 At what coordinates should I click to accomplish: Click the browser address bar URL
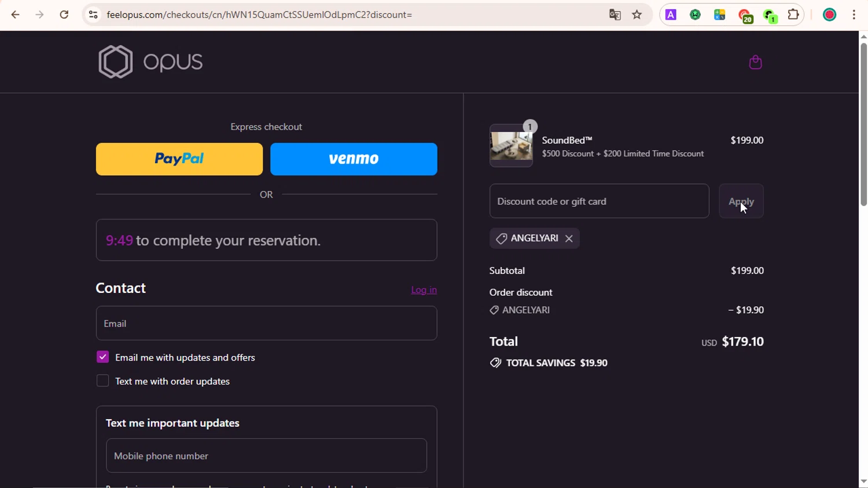[x=259, y=14]
